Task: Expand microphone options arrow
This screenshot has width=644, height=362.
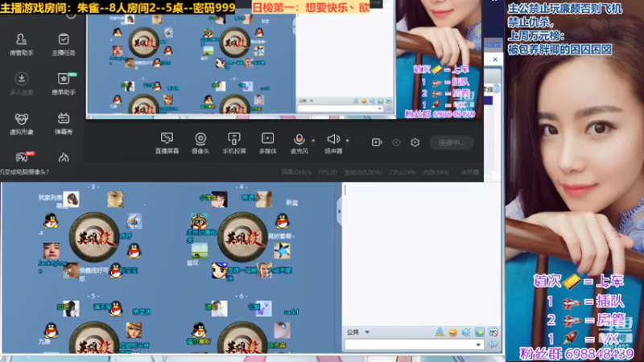Action: click(x=313, y=140)
